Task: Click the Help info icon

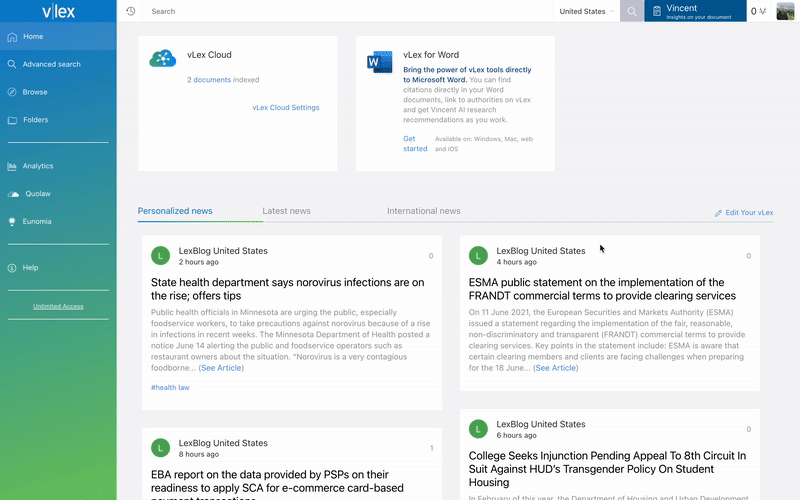Action: coord(12,268)
